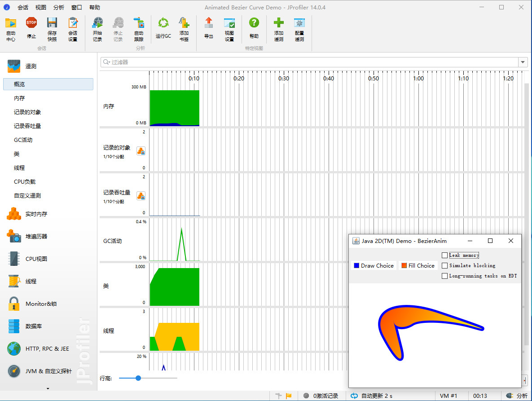The height and width of the screenshot is (401, 532).
Task: Click the Draw Choice button
Action: point(374,266)
